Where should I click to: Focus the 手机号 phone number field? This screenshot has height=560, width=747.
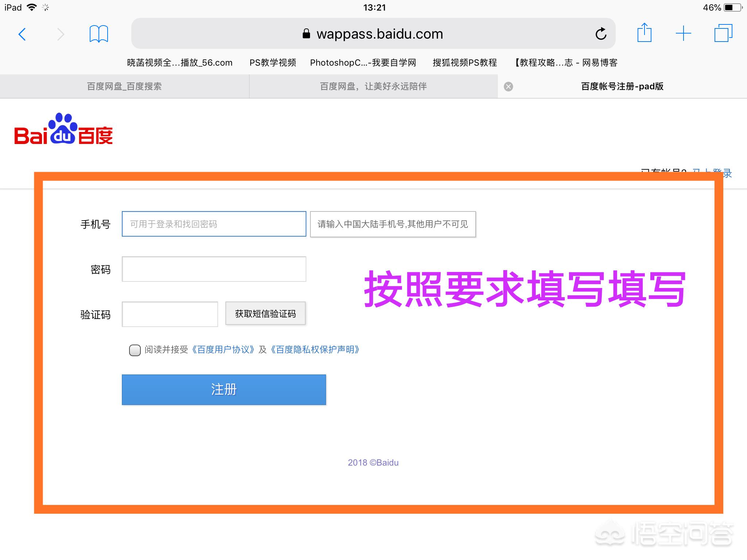click(x=214, y=224)
